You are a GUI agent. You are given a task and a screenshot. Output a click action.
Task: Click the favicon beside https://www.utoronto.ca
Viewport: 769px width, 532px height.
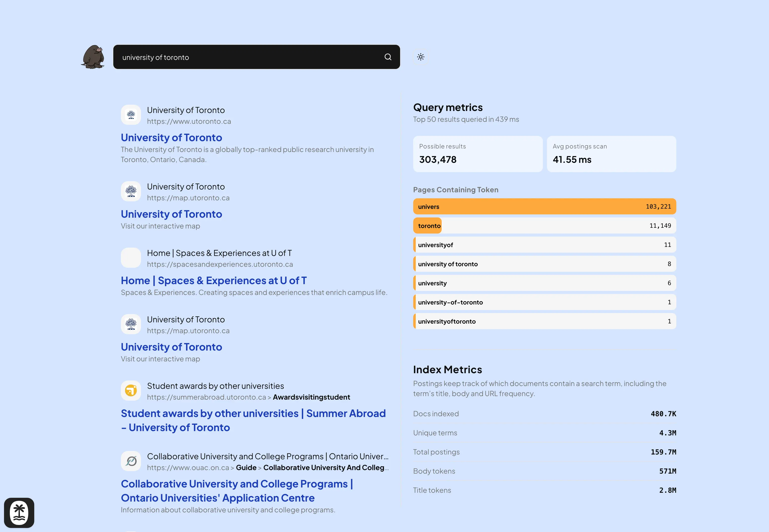pyautogui.click(x=131, y=115)
